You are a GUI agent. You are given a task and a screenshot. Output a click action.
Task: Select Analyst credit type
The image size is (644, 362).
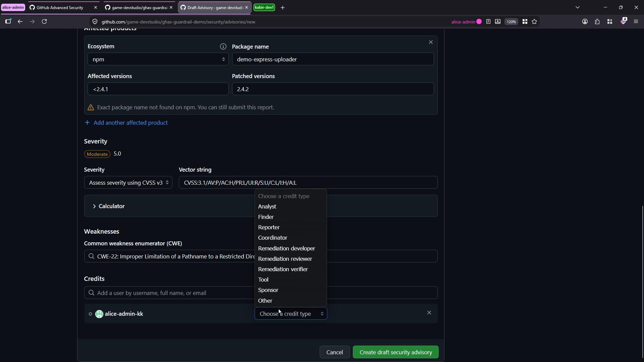tap(290, 207)
